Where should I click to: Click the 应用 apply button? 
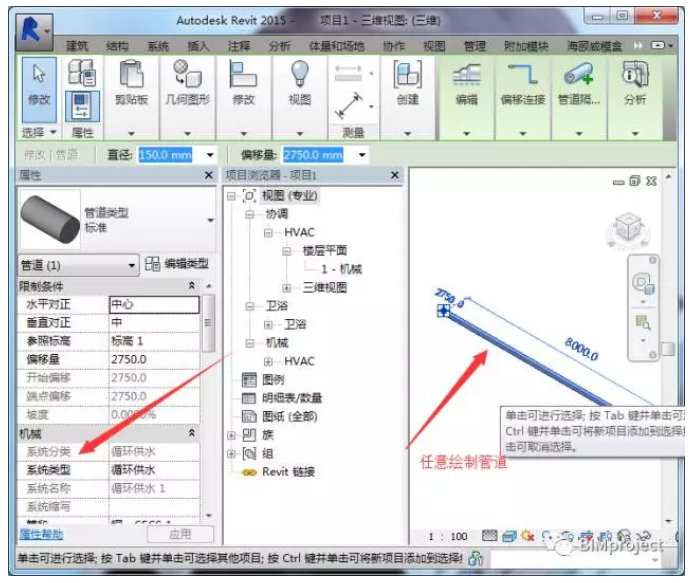pos(180,534)
